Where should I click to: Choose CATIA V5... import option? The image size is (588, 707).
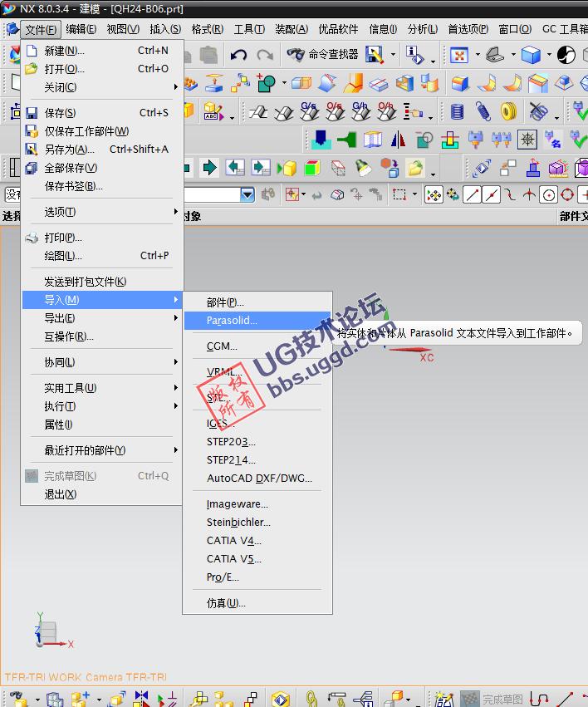click(x=257, y=559)
